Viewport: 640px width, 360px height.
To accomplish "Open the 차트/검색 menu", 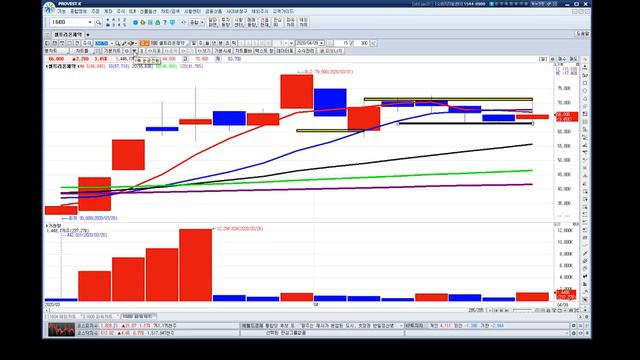I will point(170,11).
